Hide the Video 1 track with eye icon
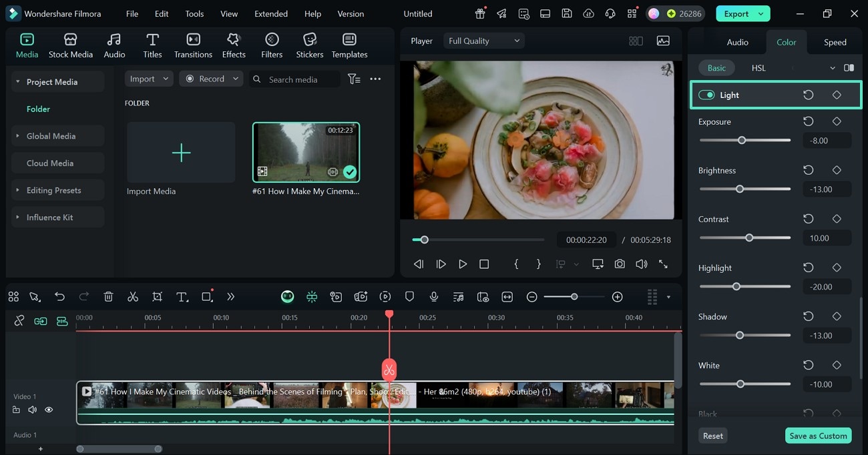868x455 pixels. pyautogui.click(x=49, y=410)
